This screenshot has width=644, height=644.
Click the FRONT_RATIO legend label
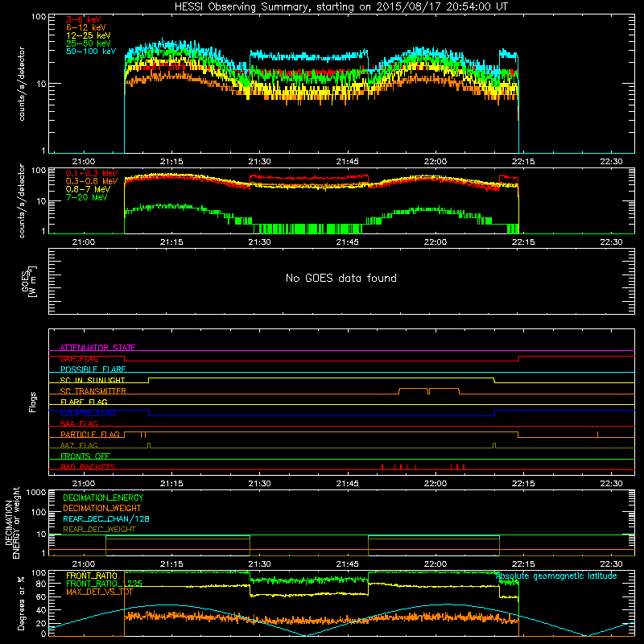tap(92, 576)
